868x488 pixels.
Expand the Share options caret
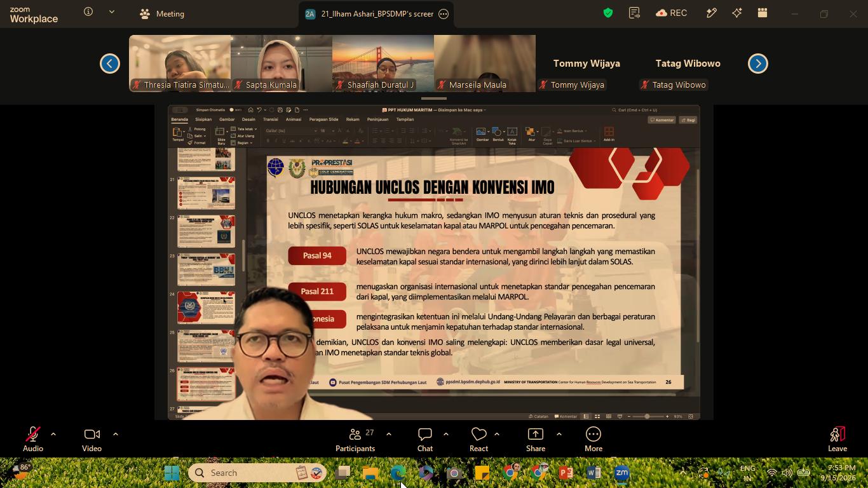559,435
